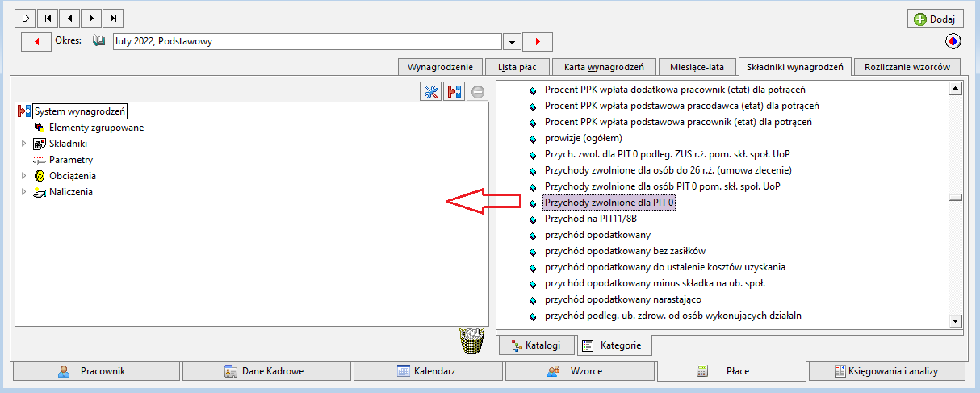Jump to the last record button

[113, 17]
